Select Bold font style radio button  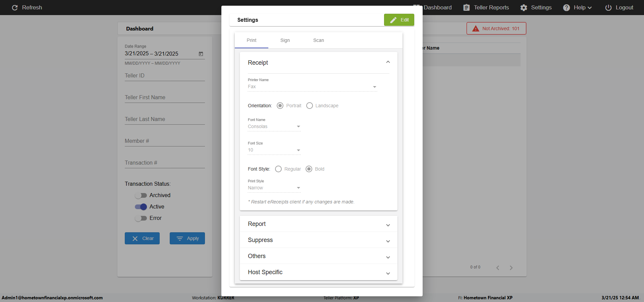(x=309, y=169)
